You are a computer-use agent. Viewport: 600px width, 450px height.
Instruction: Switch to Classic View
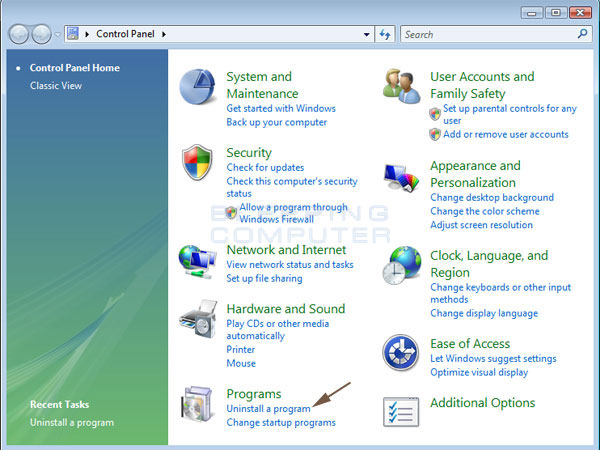point(56,86)
